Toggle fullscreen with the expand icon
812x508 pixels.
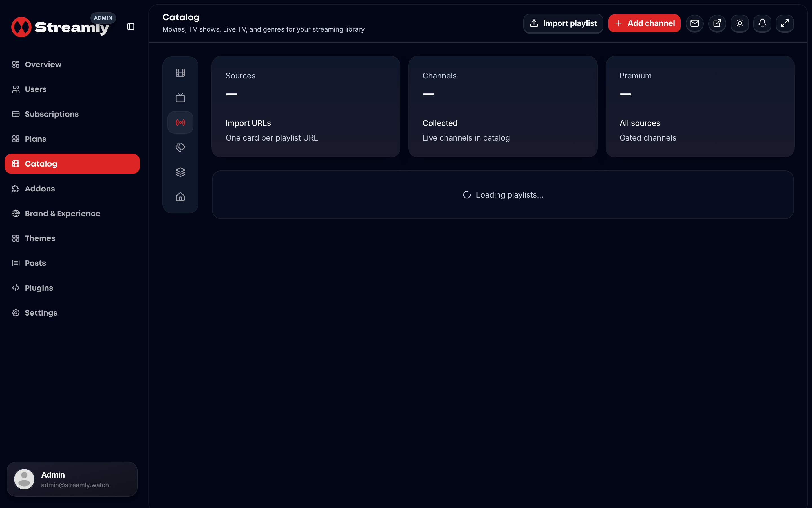point(785,23)
